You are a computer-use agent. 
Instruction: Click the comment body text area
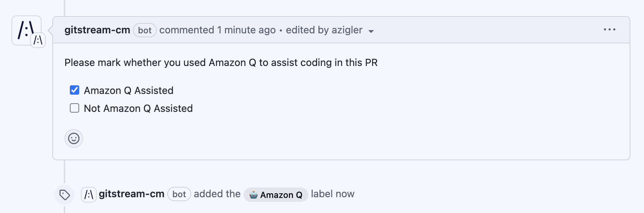click(221, 62)
